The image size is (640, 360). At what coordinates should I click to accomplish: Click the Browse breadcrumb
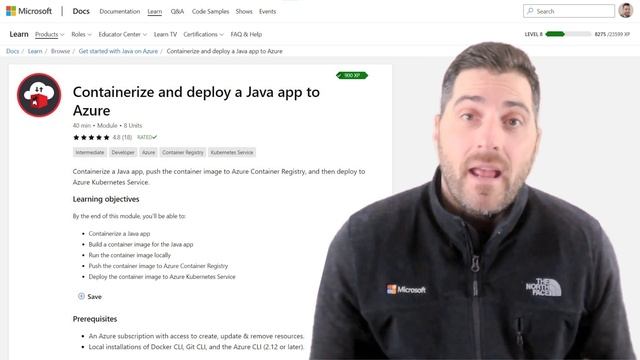pyautogui.click(x=60, y=51)
